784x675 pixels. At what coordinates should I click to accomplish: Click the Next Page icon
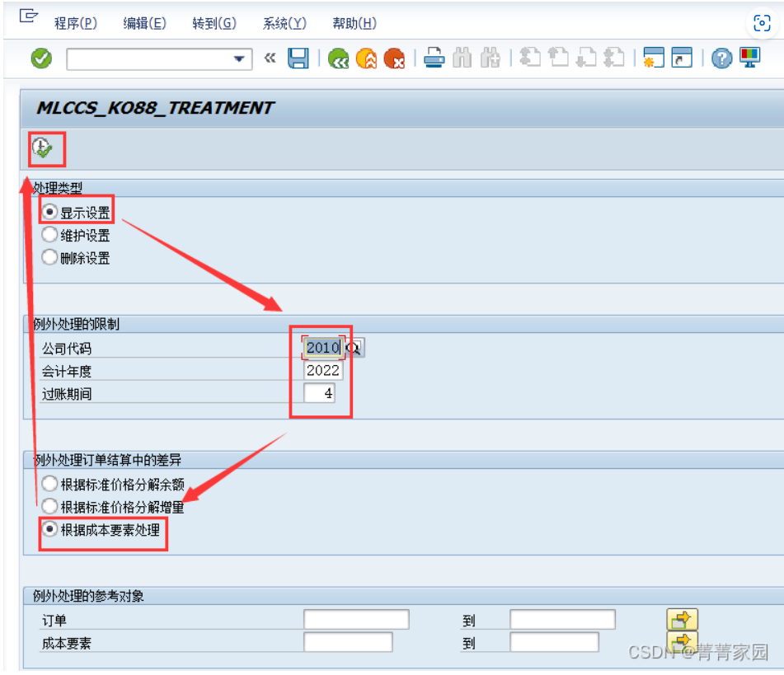[x=586, y=58]
